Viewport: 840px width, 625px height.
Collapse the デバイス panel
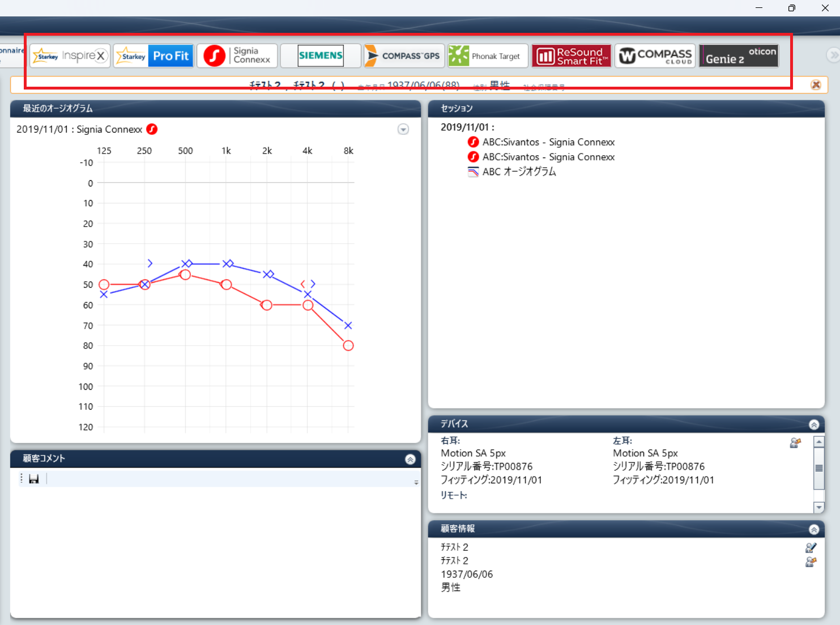click(x=814, y=424)
